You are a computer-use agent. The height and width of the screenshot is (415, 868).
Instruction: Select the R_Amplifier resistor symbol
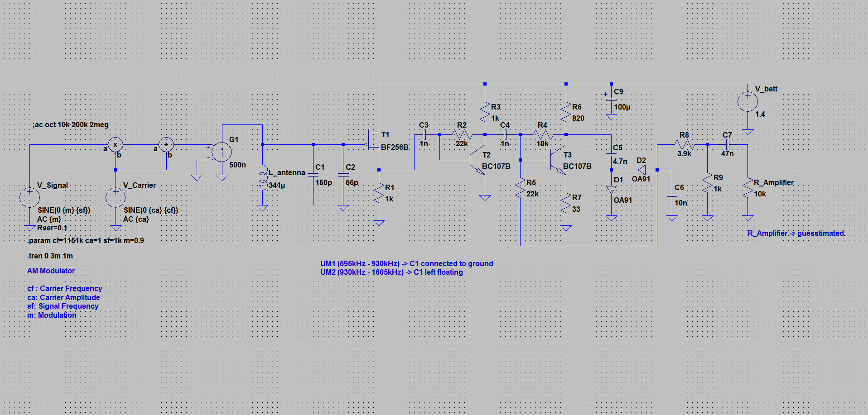pos(747,189)
